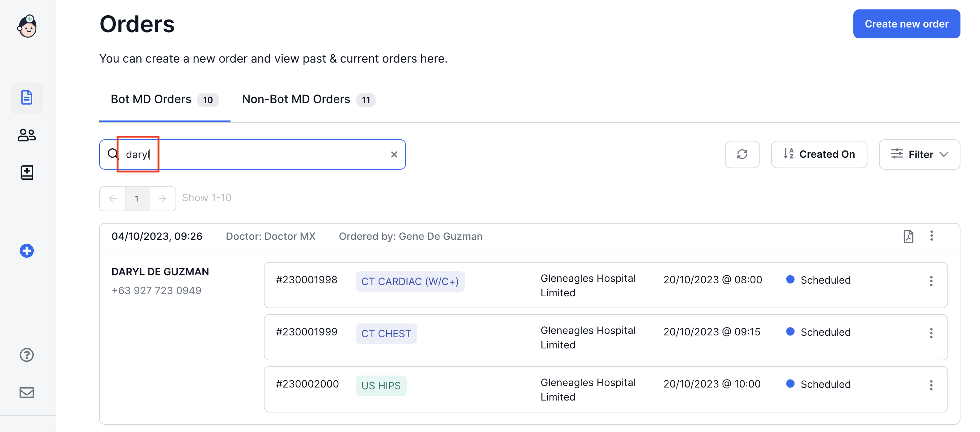This screenshot has width=980, height=432.
Task: Open options menu for US HIPS order
Action: click(930, 385)
